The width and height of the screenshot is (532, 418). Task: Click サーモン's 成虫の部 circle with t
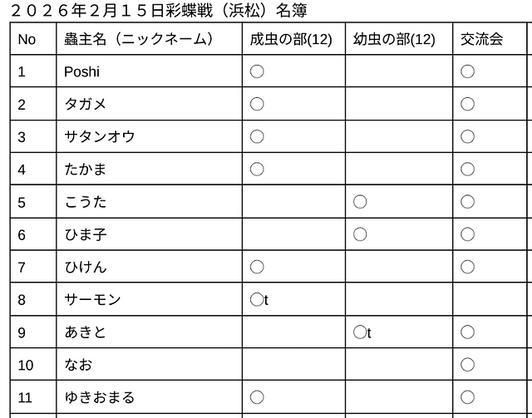click(x=259, y=300)
